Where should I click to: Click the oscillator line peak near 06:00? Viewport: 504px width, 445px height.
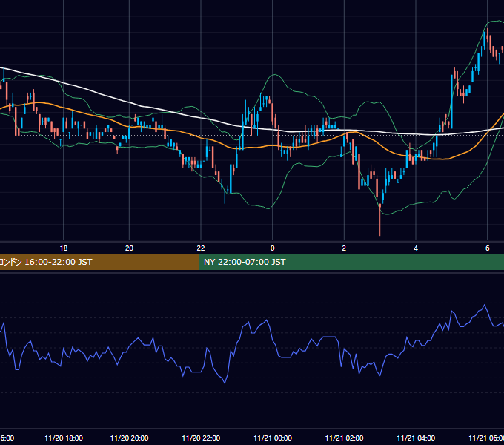(x=485, y=305)
